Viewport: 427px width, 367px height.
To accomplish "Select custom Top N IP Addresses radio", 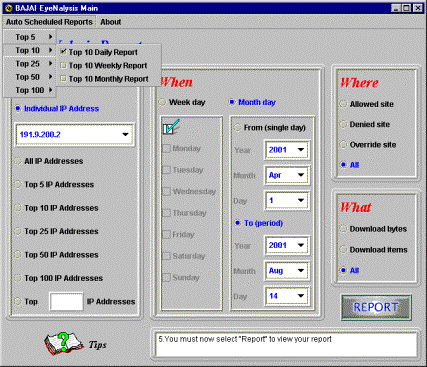I will point(18,302).
